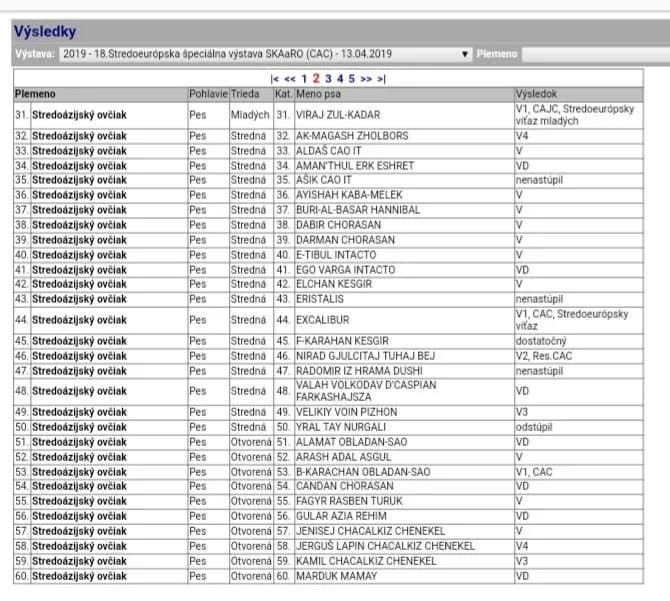This screenshot has height=601, width=670.
Task: Select dog name RADOMIR IZ HRAMA DUSHI
Action: coord(359,371)
